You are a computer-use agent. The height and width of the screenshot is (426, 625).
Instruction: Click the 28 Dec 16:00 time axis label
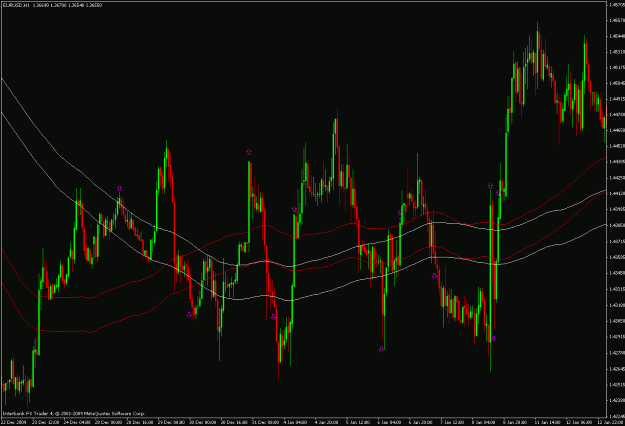[140, 422]
